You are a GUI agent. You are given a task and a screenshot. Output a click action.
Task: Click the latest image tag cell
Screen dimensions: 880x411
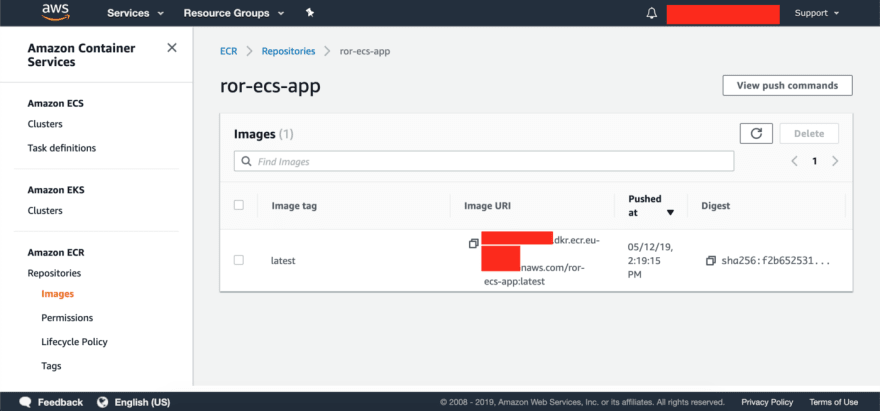(283, 261)
